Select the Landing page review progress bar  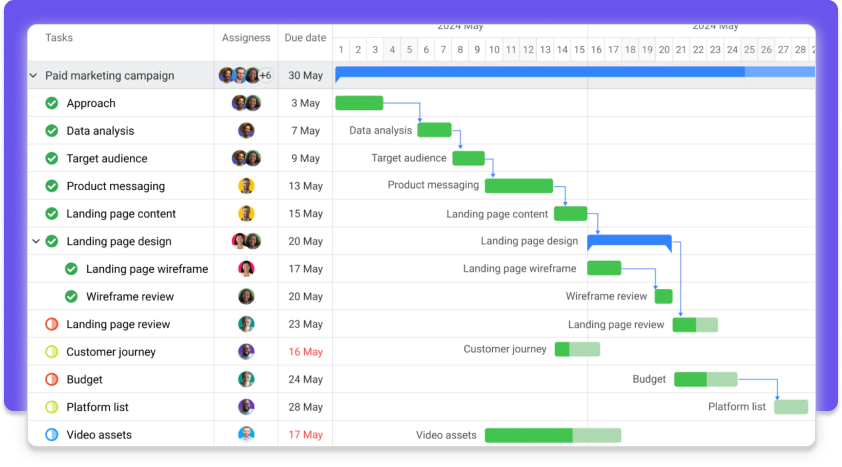click(x=695, y=325)
